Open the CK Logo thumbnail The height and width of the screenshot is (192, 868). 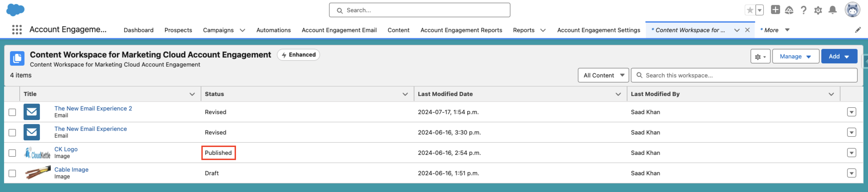[x=37, y=153]
